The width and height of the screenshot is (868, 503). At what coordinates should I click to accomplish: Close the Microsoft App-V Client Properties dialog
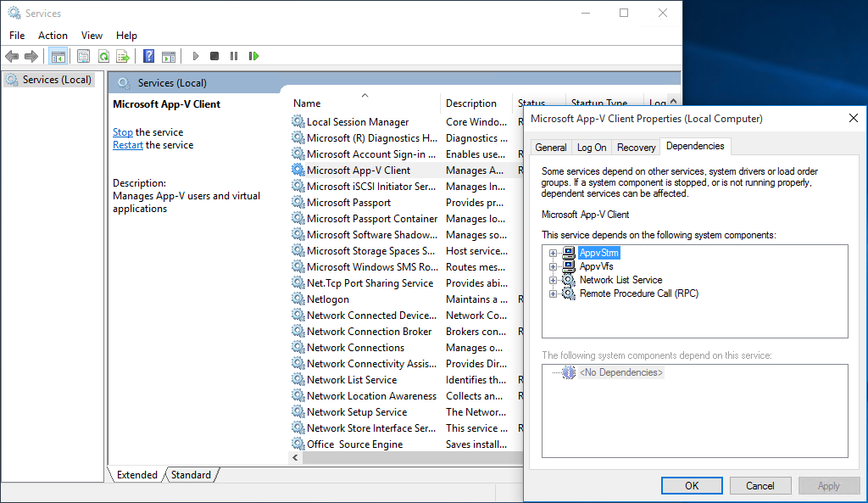[x=854, y=118]
